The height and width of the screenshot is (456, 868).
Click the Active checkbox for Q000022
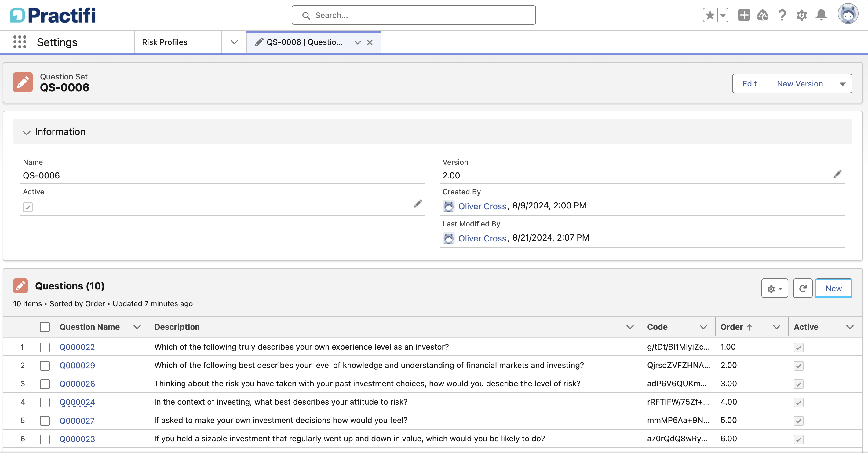point(799,348)
